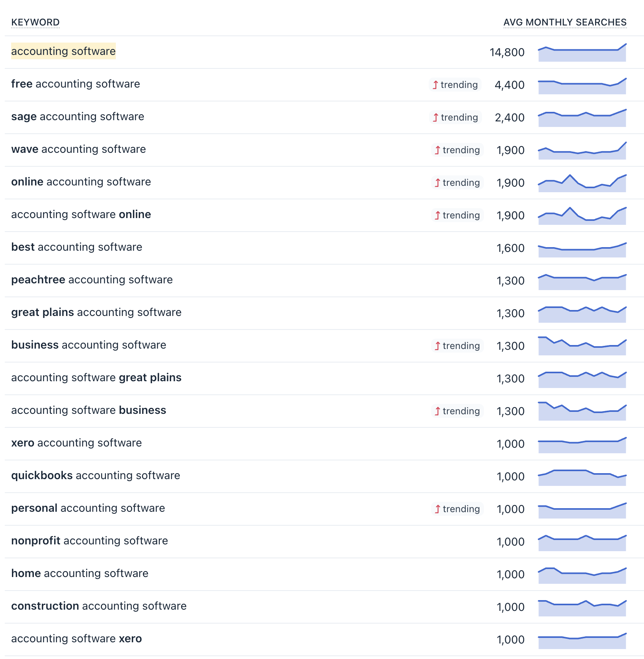644x659 pixels.
Task: Click the 'free accounting software' trending badge
Action: click(455, 85)
